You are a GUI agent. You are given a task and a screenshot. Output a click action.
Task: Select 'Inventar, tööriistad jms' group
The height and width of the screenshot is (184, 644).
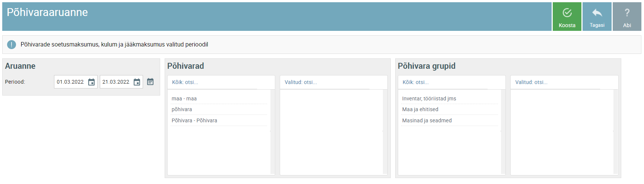click(429, 99)
